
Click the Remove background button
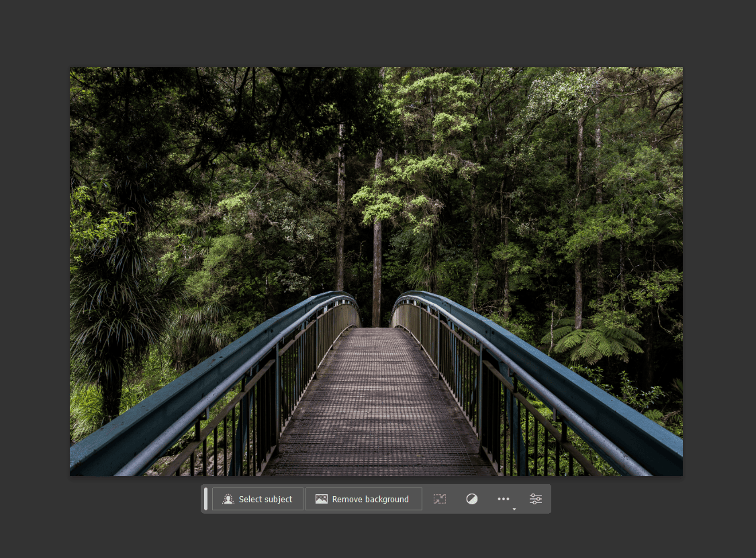click(x=363, y=499)
